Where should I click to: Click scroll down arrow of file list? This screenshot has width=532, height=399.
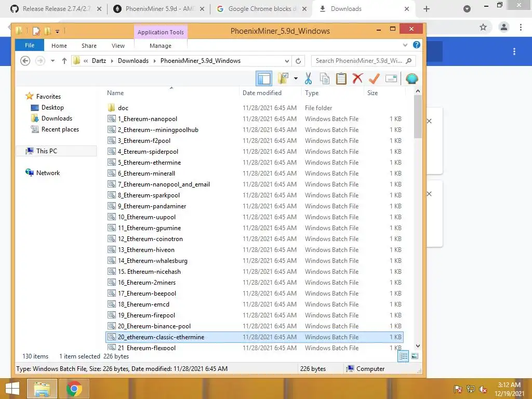pos(418,345)
